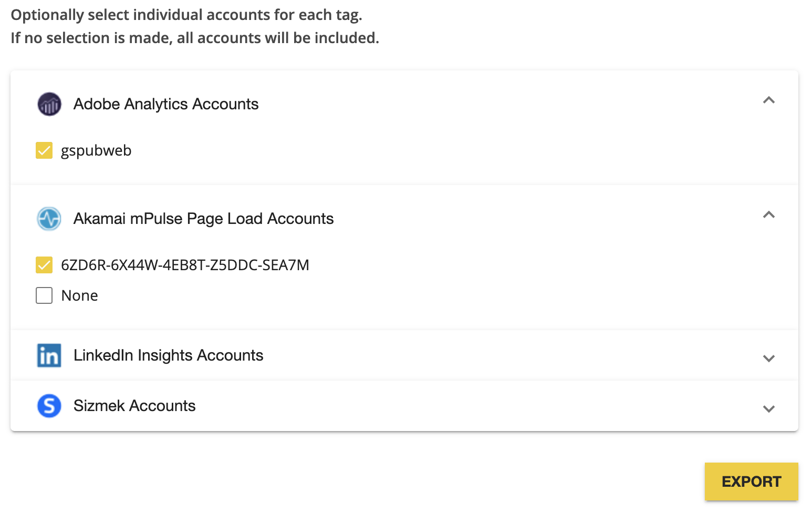Check the None checkbox
Viewport: 812px width, 512px height.
[x=44, y=295]
